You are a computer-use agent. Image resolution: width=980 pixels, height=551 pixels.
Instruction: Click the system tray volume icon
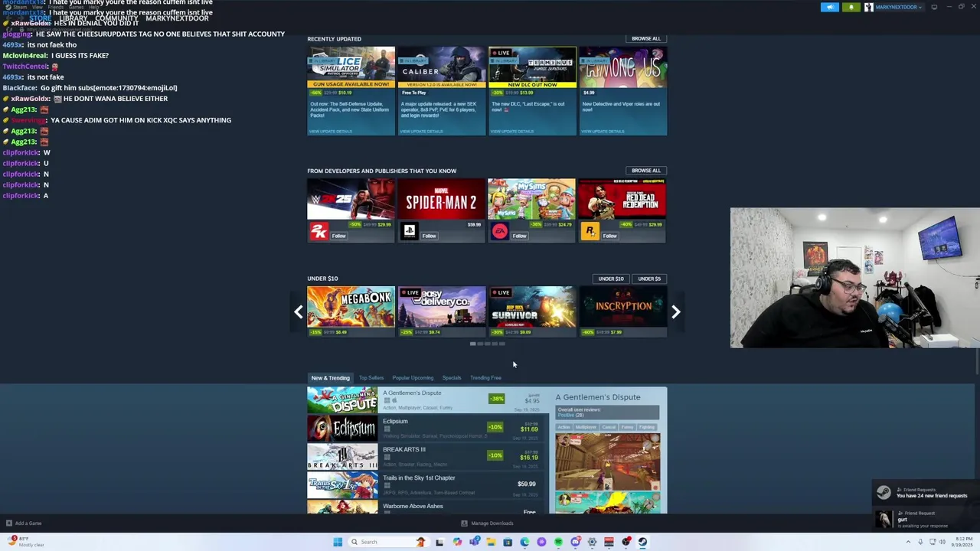tap(941, 542)
